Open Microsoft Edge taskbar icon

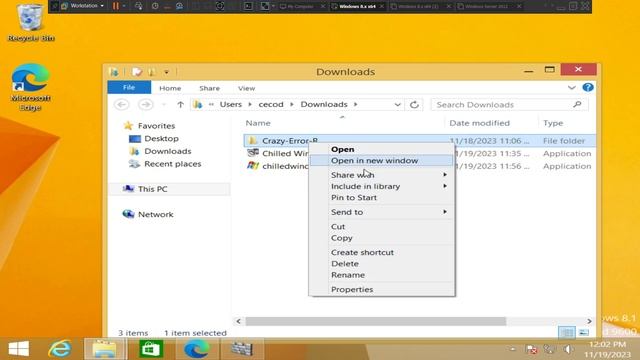click(x=196, y=349)
